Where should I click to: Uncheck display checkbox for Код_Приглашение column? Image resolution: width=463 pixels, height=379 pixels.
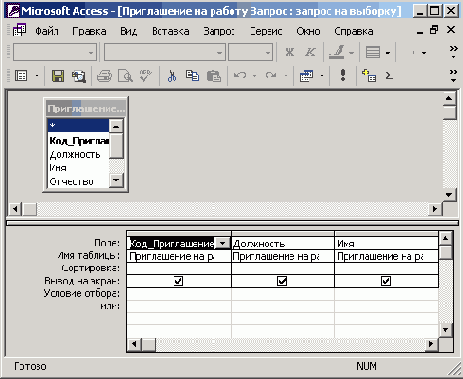179,281
